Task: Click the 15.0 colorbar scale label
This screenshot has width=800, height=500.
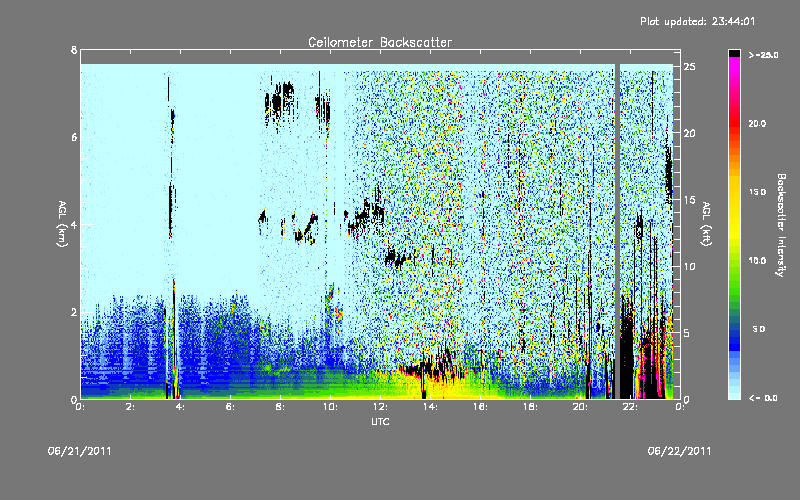Action: (758, 192)
